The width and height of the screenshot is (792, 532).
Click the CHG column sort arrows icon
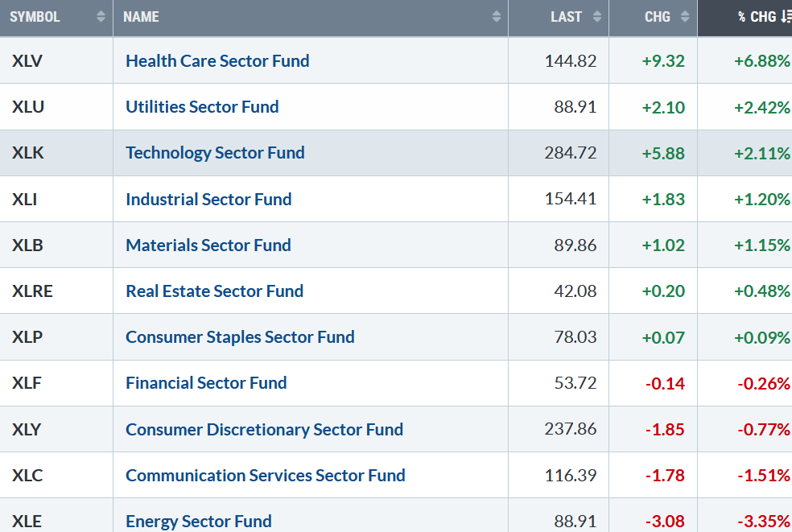point(685,17)
